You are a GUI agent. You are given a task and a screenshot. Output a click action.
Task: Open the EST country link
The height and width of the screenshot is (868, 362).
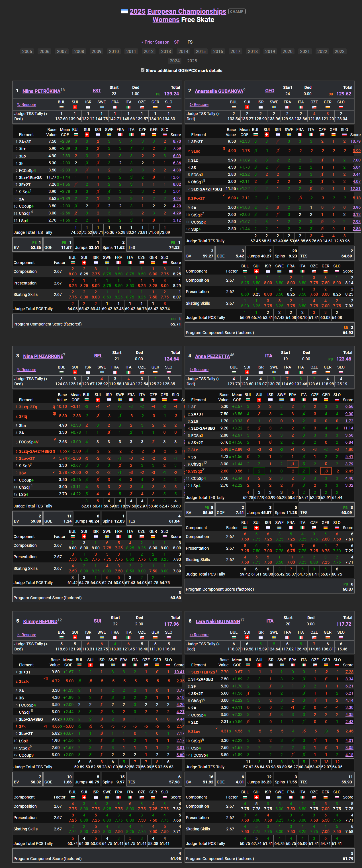(97, 91)
